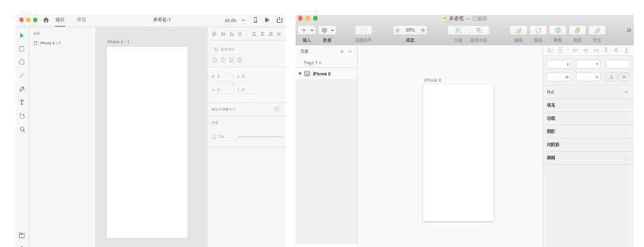Open the 样式 style dropdown chevron in Sketch
644x247 pixels.
coord(627,93)
